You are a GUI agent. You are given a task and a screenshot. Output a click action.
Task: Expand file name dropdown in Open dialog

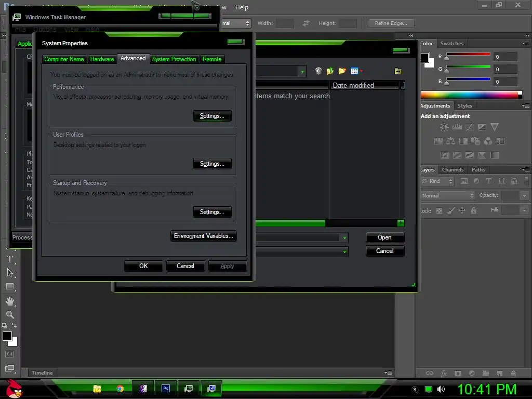click(x=345, y=238)
